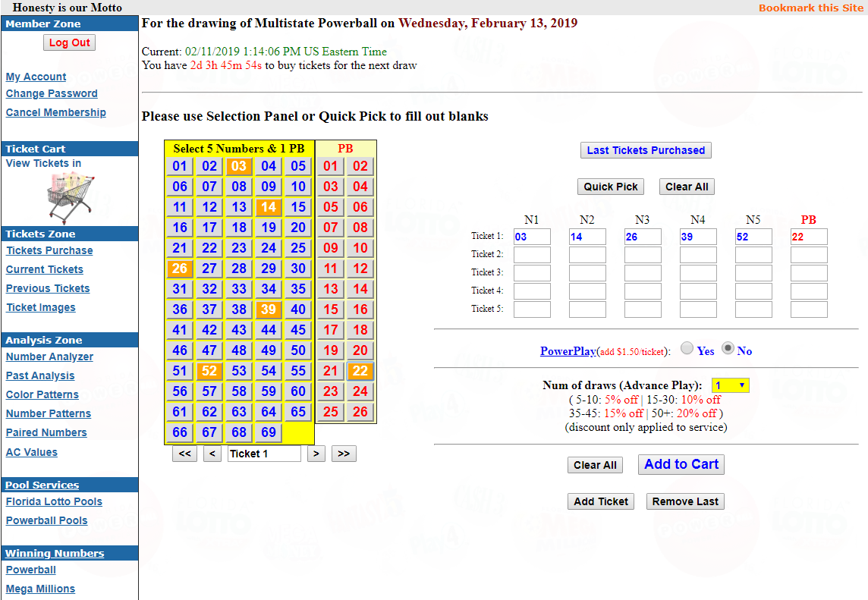Deselect highlighted number 52 in grid
Viewport: 868px width, 600px height.
click(x=209, y=371)
